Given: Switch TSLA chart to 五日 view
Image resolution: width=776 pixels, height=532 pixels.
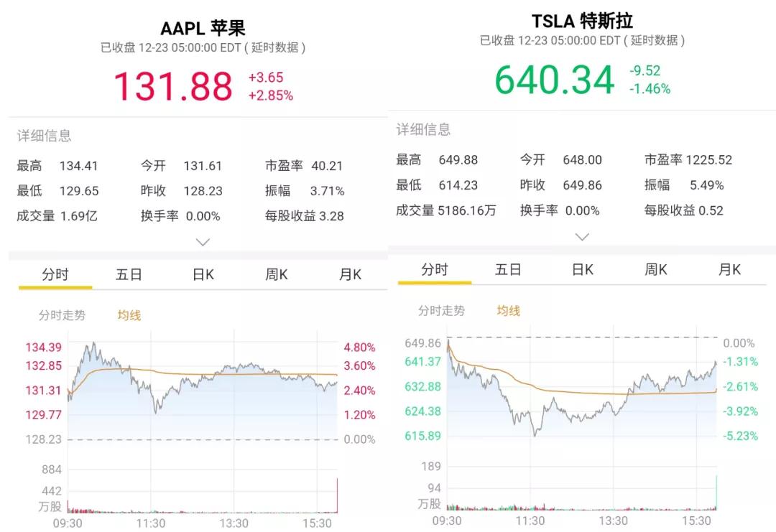Looking at the screenshot, I should (509, 269).
